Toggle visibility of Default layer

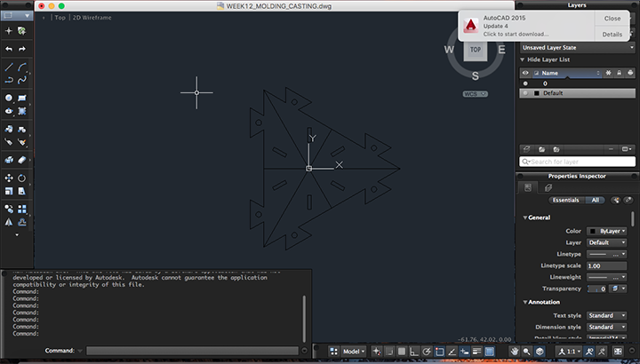click(525, 93)
